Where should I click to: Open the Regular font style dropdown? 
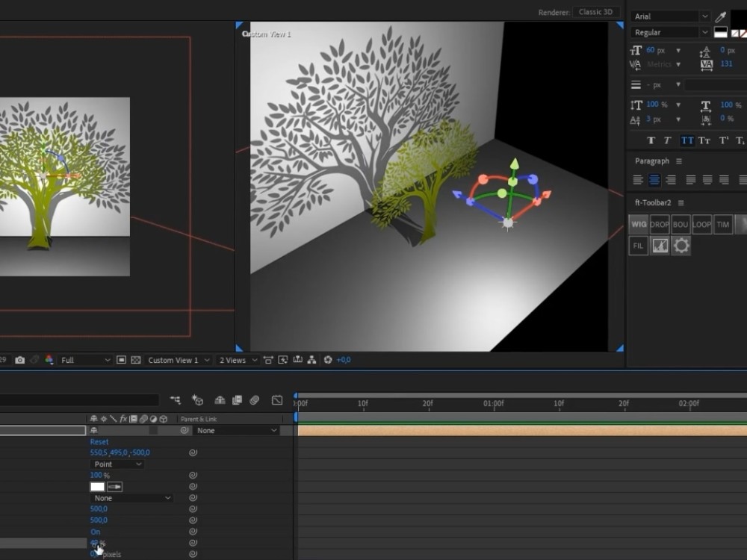670,32
